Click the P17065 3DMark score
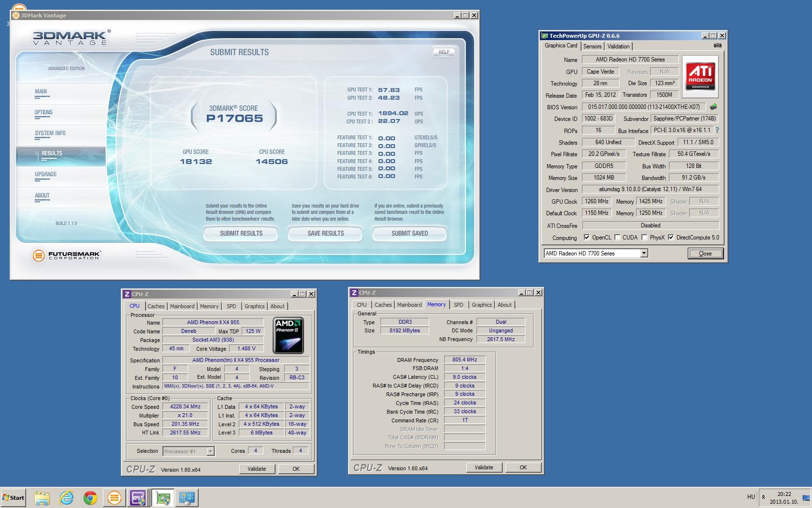 pyautogui.click(x=234, y=119)
